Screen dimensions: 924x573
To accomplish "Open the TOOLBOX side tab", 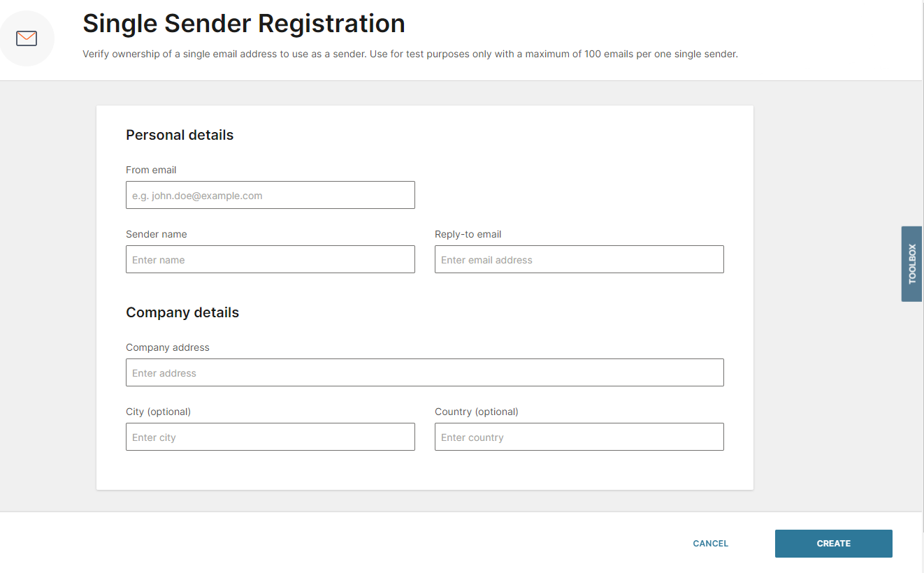I will 911,263.
